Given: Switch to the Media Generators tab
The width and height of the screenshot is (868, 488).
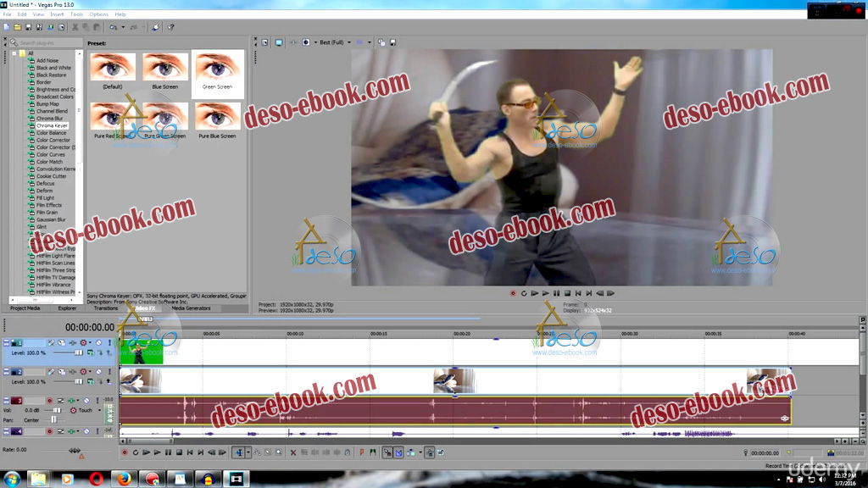Looking at the screenshot, I should (x=191, y=308).
